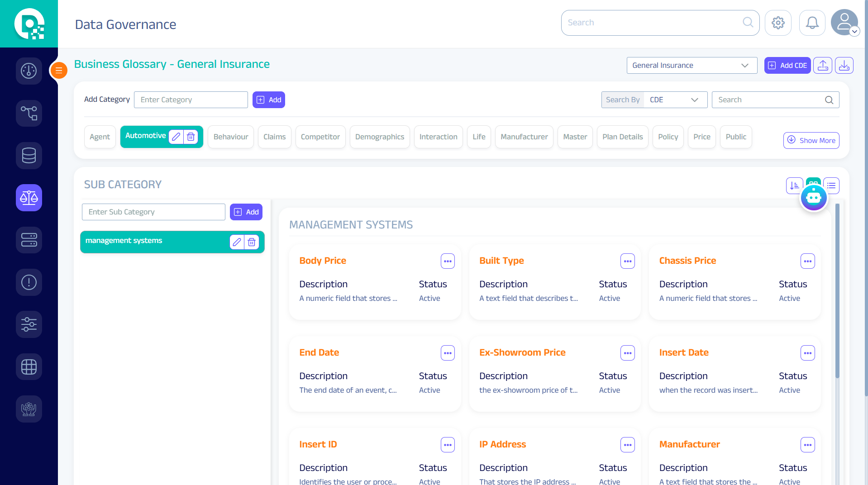Select the Claims category tab
Image resolution: width=868 pixels, height=485 pixels.
click(274, 137)
